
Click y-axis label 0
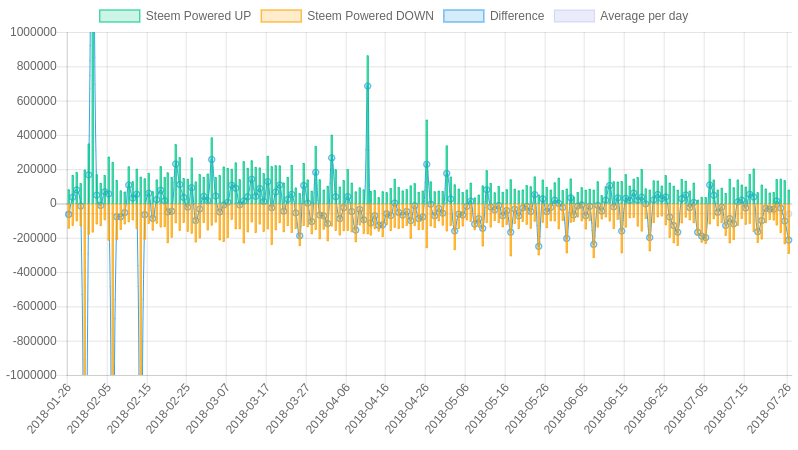pos(53,203)
